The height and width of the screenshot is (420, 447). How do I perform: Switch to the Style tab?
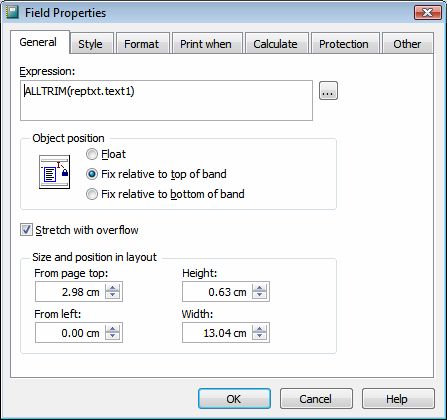[x=92, y=44]
